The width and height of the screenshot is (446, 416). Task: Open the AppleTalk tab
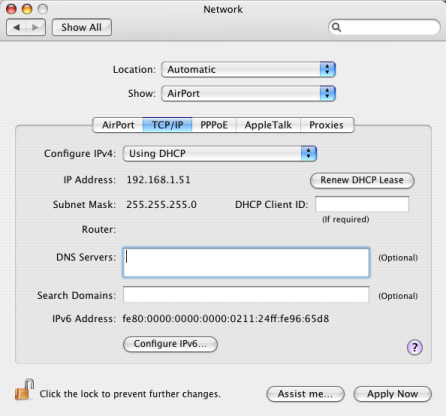[268, 125]
